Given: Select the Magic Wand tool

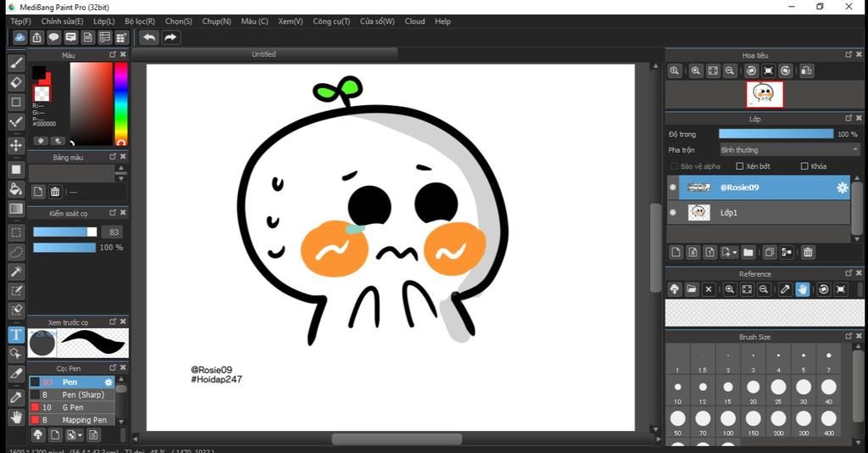Looking at the screenshot, I should tap(16, 271).
